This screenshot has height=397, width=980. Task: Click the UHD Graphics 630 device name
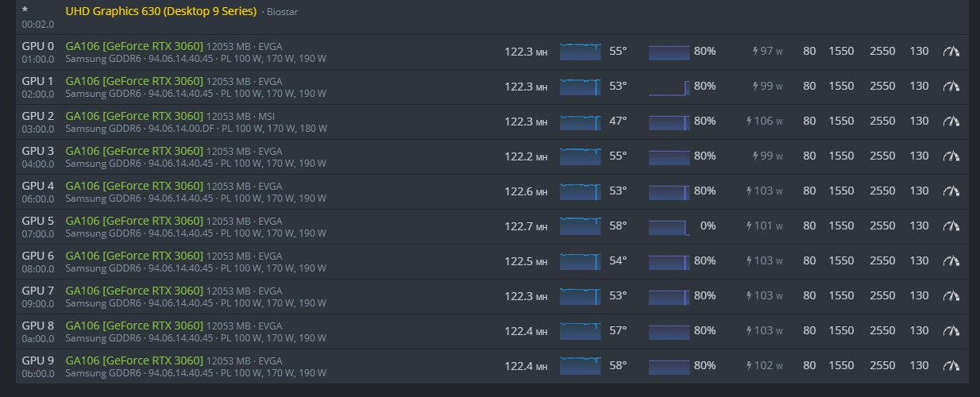160,12
